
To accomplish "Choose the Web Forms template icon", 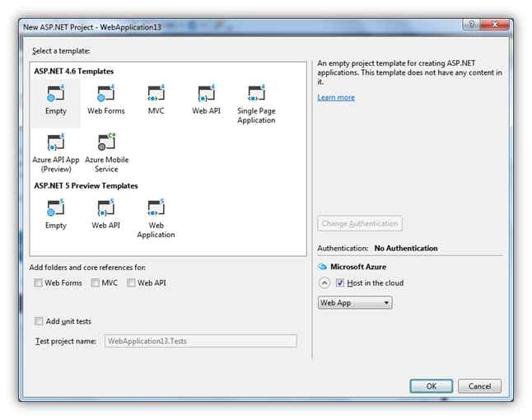I will (x=106, y=93).
